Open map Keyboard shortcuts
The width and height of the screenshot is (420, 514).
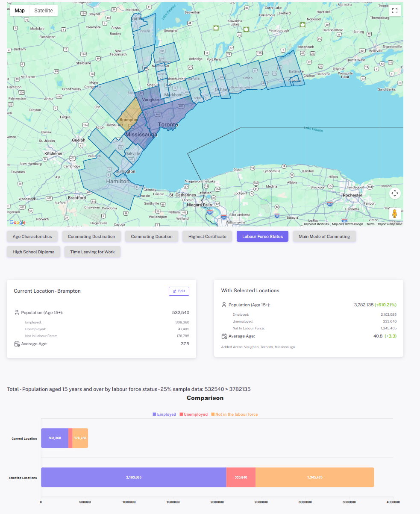pyautogui.click(x=316, y=224)
